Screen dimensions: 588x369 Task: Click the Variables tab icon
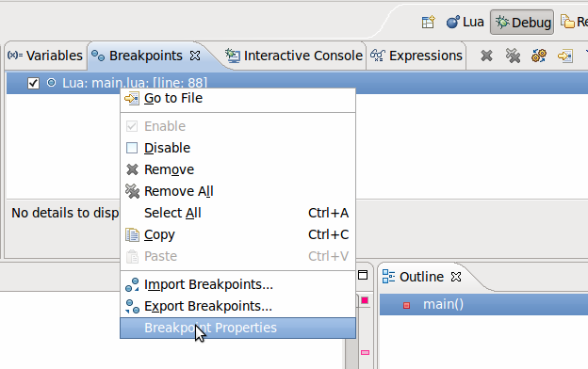click(x=15, y=56)
